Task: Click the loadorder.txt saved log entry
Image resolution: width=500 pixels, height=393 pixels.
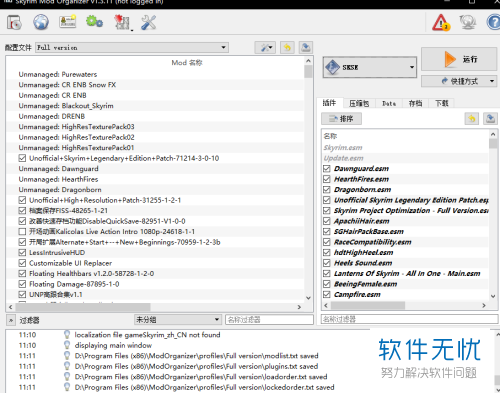Action: pyautogui.click(x=201, y=377)
